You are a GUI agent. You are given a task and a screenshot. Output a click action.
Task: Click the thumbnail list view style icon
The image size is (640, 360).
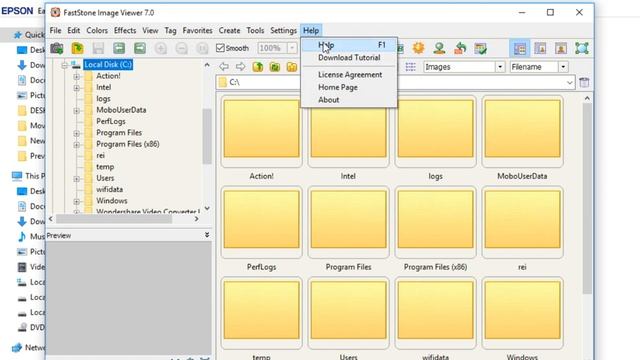pyautogui.click(x=411, y=67)
